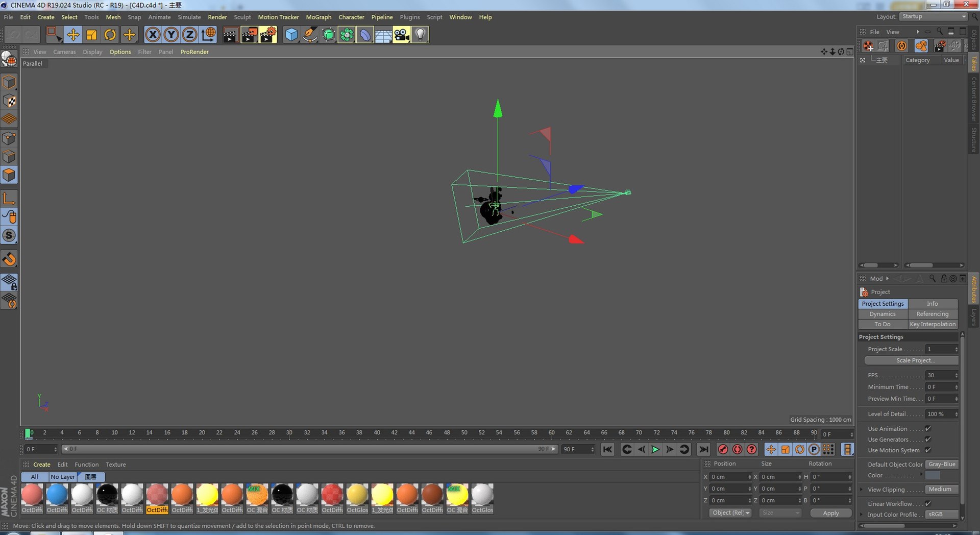
Task: Open material manager Texture menu
Action: 116,465
